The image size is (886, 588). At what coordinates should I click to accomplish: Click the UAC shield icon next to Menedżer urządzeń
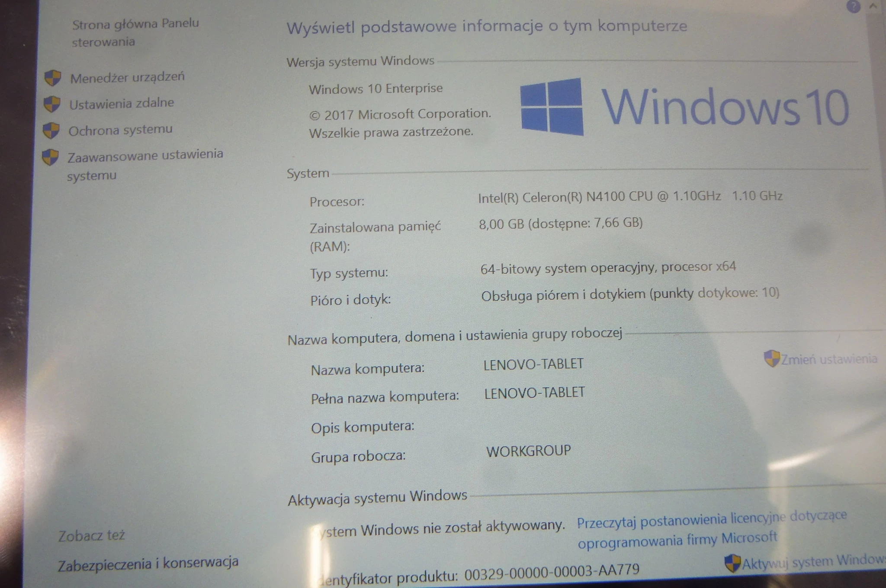coord(53,78)
